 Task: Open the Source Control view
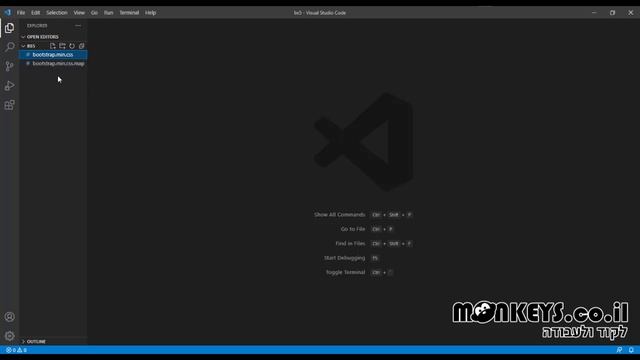coord(9,66)
